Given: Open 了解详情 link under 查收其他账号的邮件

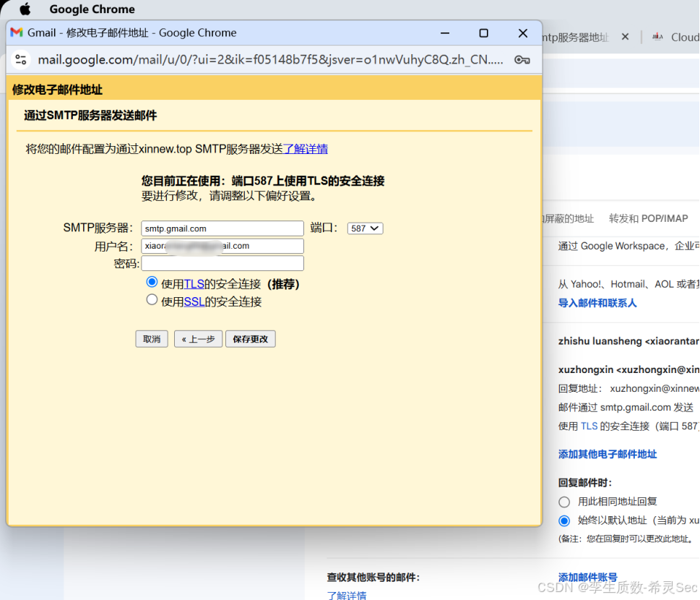Looking at the screenshot, I should tap(347, 595).
